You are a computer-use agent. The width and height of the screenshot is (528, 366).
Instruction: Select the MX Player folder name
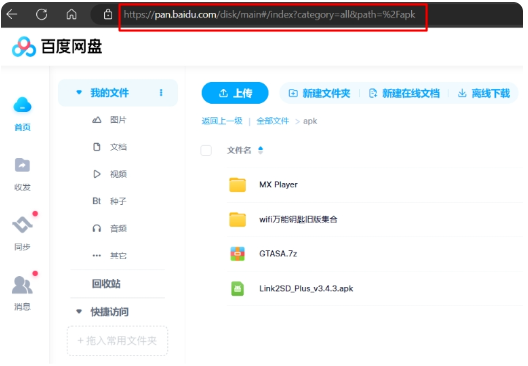[x=278, y=185]
